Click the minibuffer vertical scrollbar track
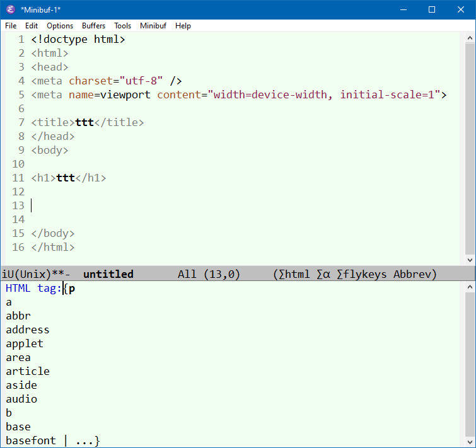Screen dimensions: 476x448 coord(470,364)
